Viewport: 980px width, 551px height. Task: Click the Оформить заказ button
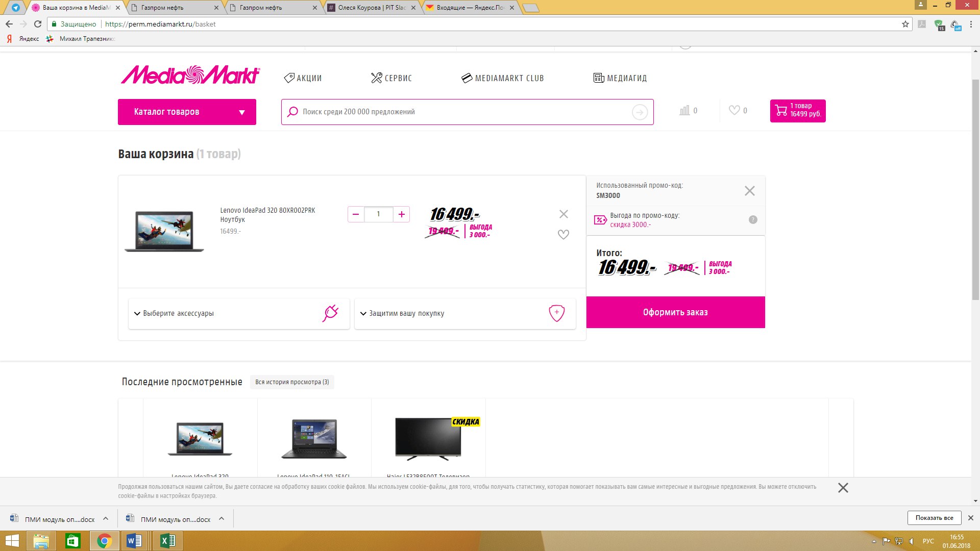(x=675, y=312)
